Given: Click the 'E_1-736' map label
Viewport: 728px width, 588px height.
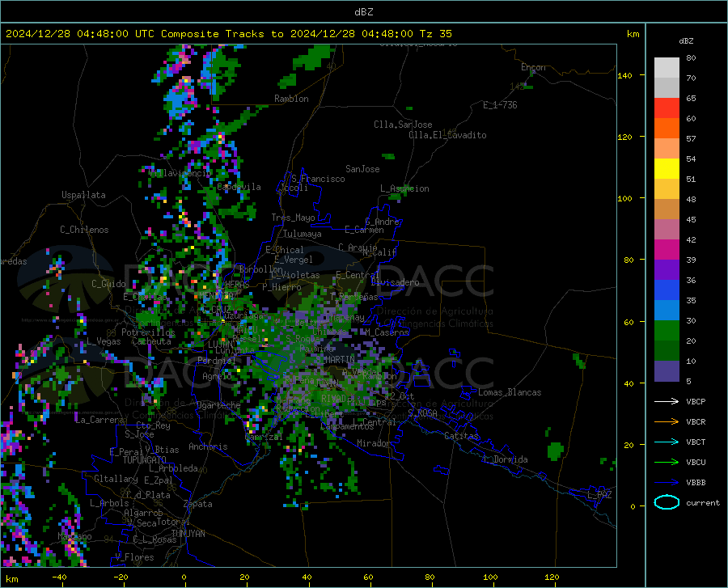Looking at the screenshot, I should [500, 105].
